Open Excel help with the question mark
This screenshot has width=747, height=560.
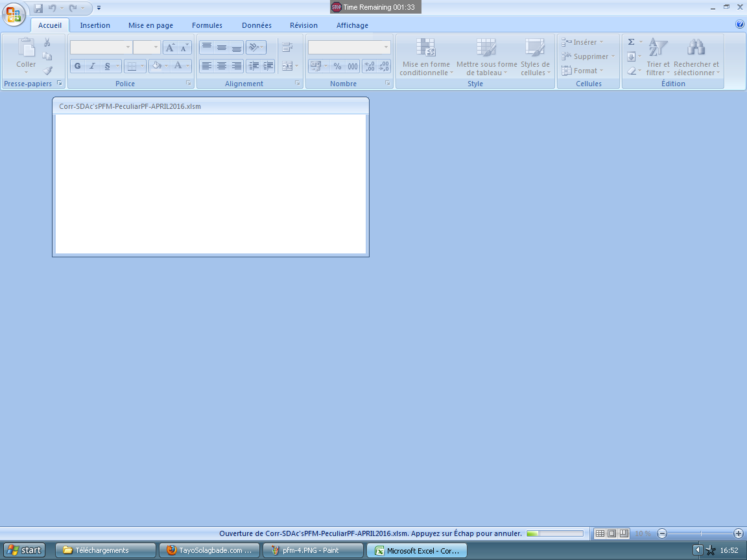coord(740,24)
